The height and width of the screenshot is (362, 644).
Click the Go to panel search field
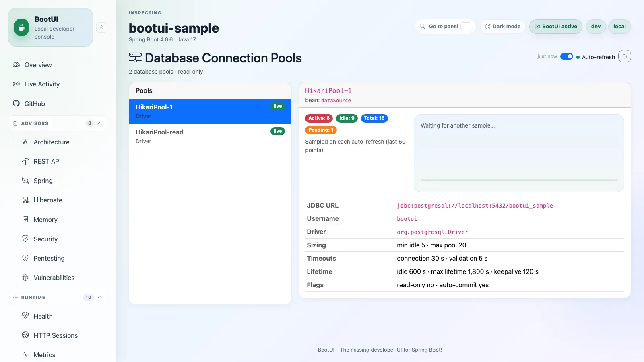click(446, 27)
